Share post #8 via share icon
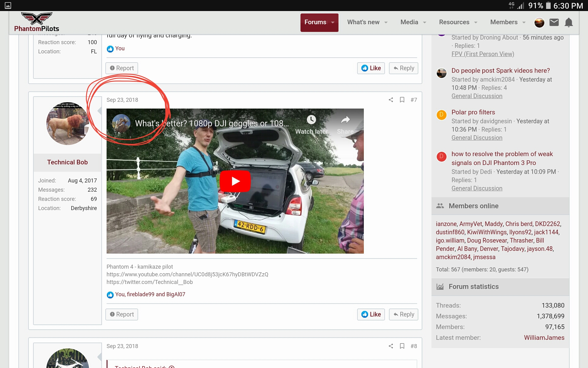The width and height of the screenshot is (588, 368). tap(391, 346)
